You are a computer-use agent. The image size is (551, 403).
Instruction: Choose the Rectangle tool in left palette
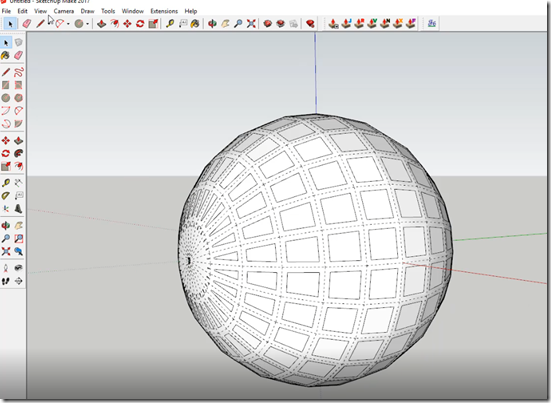(x=6, y=85)
